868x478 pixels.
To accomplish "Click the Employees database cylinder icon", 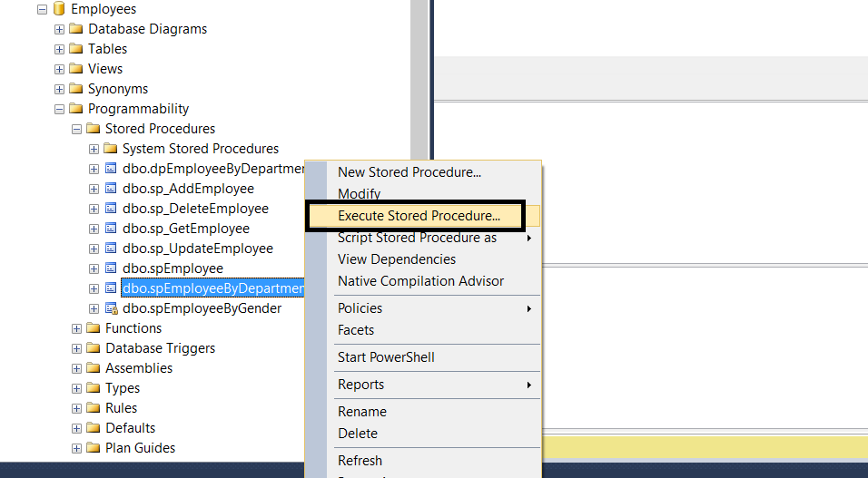I will pos(60,9).
